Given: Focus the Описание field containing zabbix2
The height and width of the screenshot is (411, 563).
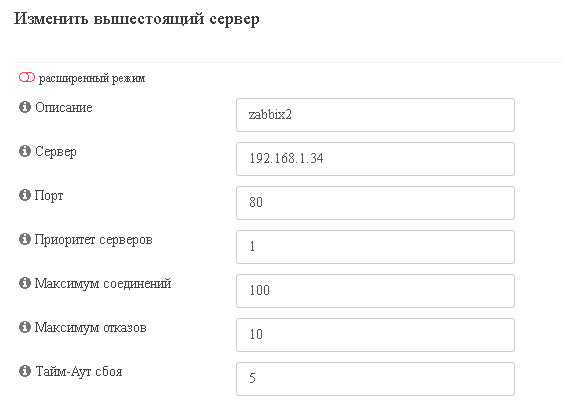Looking at the screenshot, I should 375,115.
